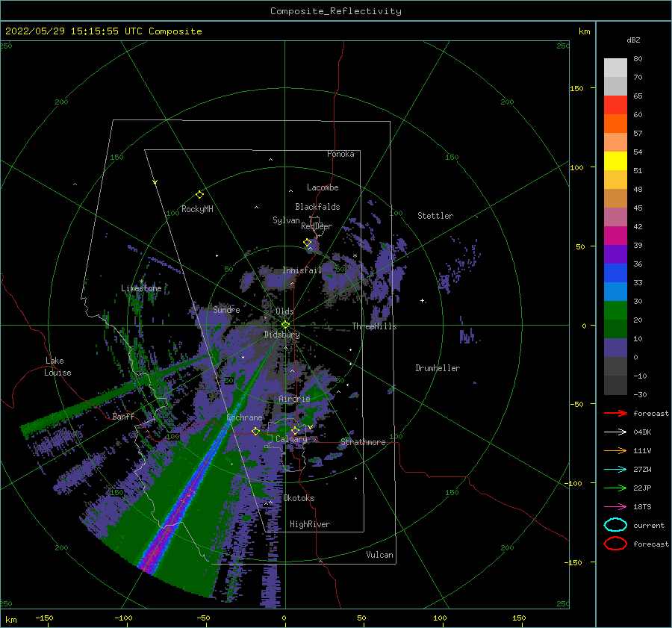The height and width of the screenshot is (628, 672).
Task: Click the Sundre town label
Action: coord(227,309)
